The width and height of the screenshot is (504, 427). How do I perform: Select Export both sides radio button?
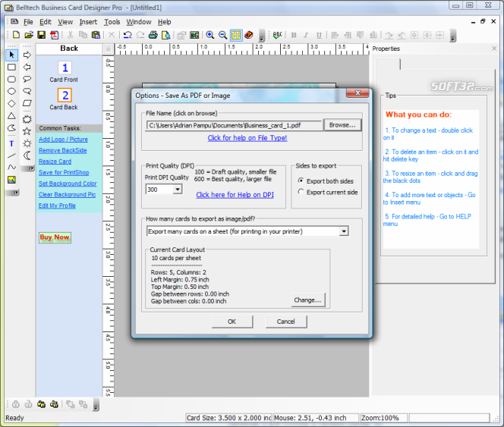click(x=301, y=181)
